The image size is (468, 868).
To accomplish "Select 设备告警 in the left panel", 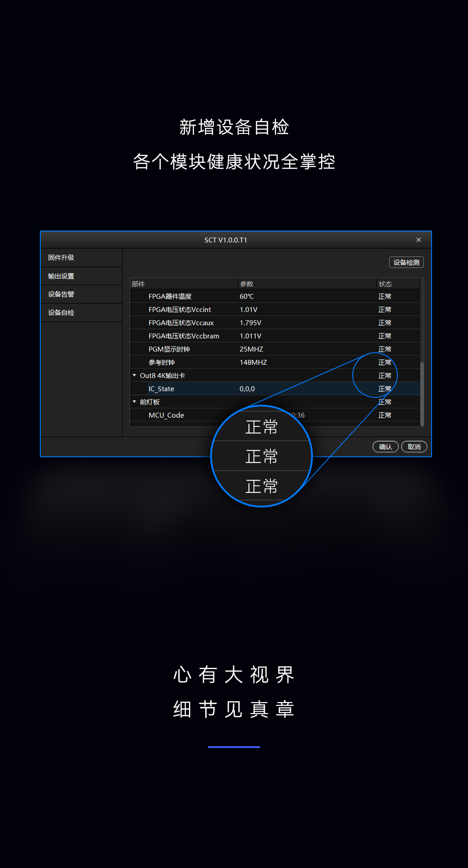I will click(61, 294).
